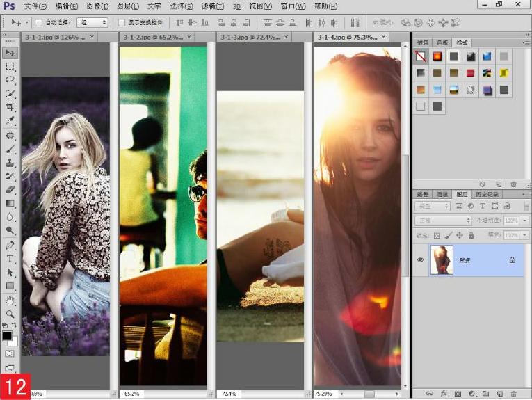Screen dimensions: 532x400
Task: Open the blending mode dropdown
Action: coord(443,221)
